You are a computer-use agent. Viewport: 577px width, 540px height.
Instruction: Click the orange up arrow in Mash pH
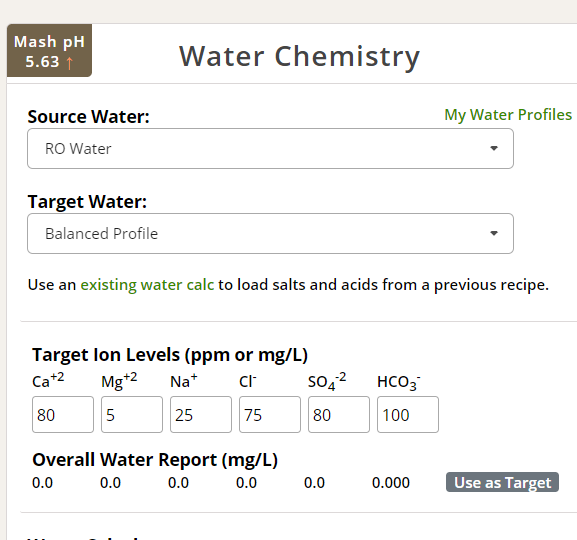[x=69, y=63]
